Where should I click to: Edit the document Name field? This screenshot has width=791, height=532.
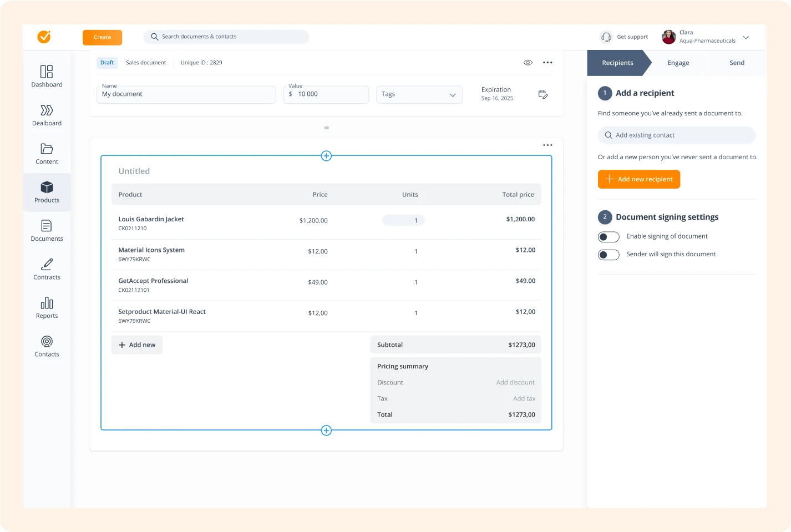click(x=186, y=94)
